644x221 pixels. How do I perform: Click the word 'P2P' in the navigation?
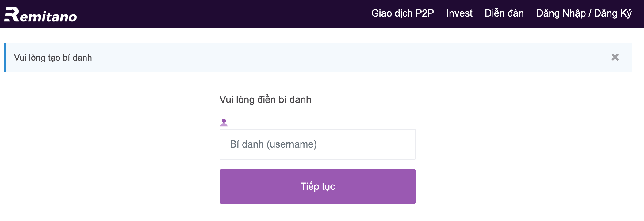(x=424, y=13)
